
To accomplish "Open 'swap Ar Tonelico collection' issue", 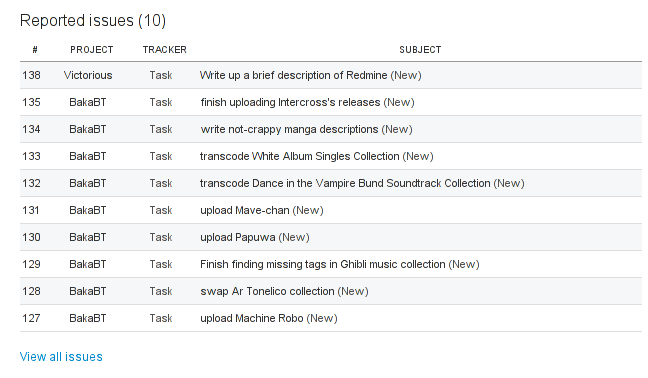I will pos(267,291).
